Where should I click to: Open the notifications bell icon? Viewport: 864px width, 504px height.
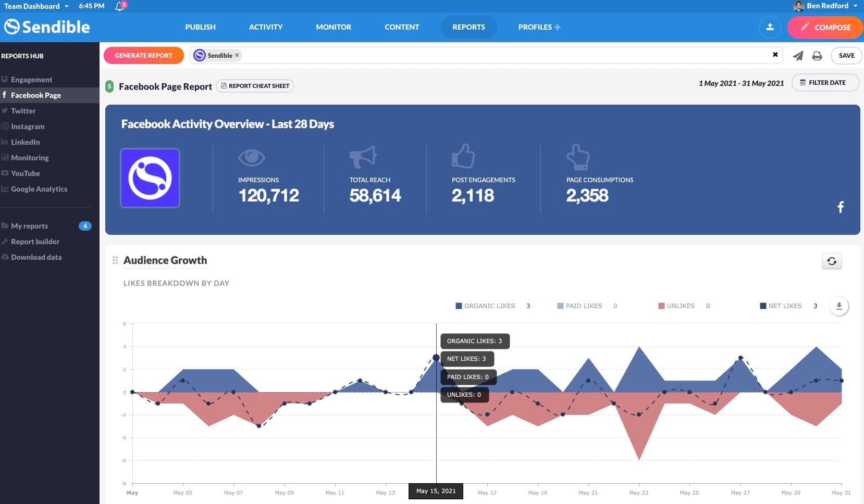(120, 6)
